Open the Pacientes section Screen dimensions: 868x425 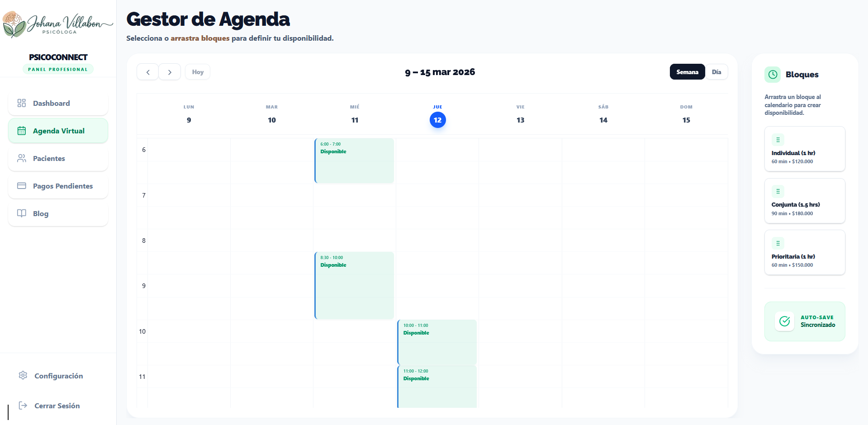49,158
